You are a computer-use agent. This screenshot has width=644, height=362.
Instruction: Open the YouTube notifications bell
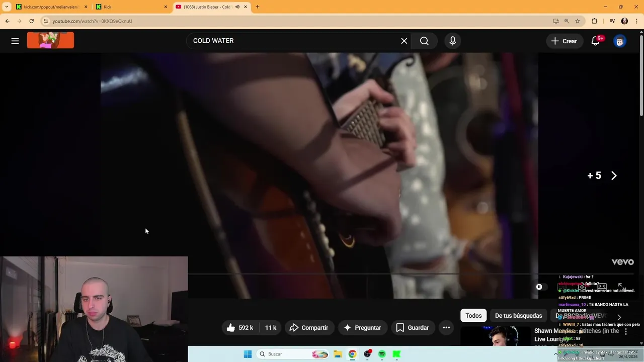pos(596,41)
